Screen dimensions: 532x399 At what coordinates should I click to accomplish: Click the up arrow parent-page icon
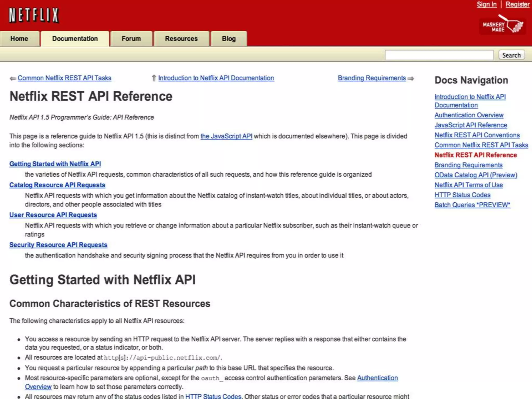[x=154, y=78]
